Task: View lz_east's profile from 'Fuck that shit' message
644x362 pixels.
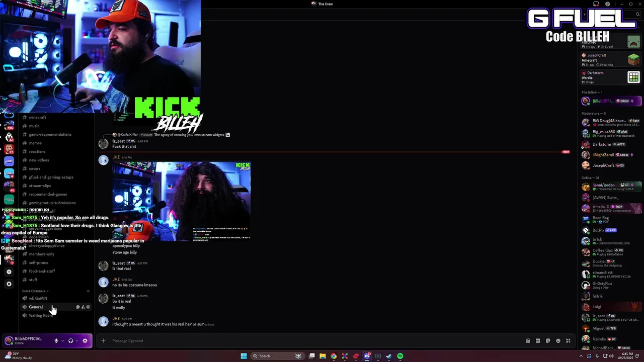Action: [x=103, y=144]
